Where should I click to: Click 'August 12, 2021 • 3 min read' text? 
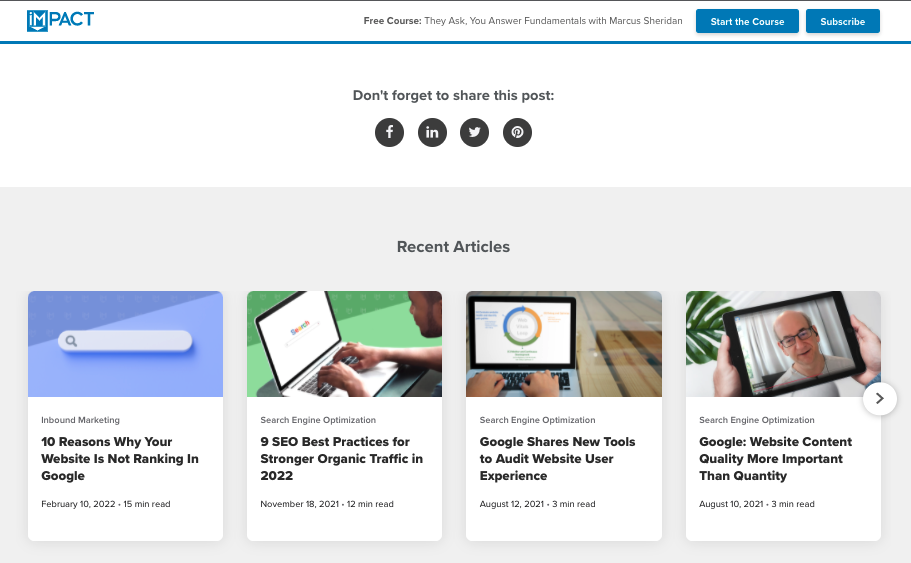[x=537, y=504]
